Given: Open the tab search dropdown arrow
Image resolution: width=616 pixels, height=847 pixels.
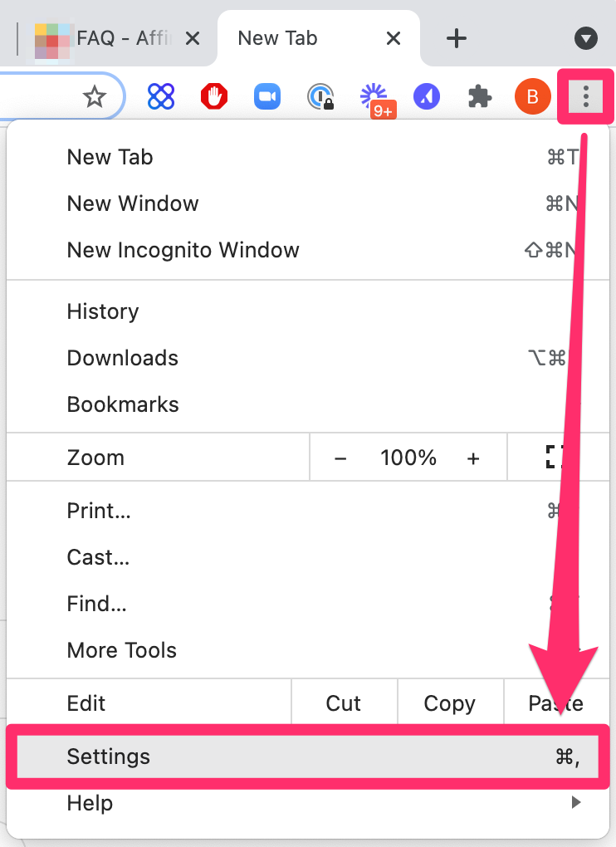Looking at the screenshot, I should point(586,38).
